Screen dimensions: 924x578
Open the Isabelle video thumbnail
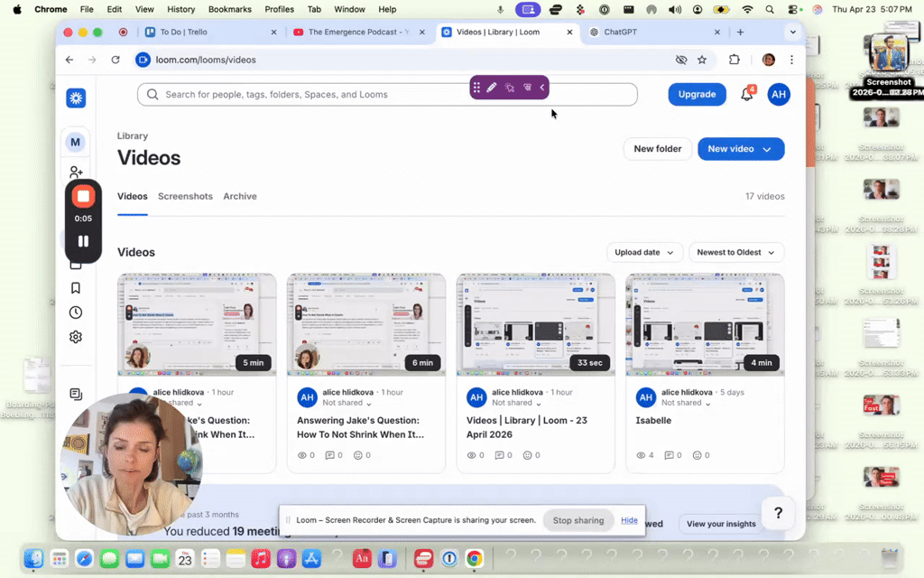tap(705, 324)
